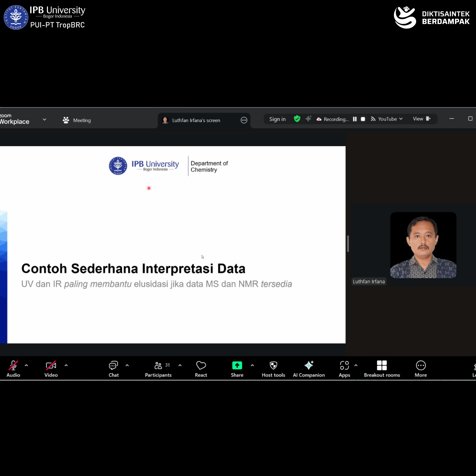This screenshot has height=476, width=476.
Task: Select the Meeting tab
Action: click(77, 120)
